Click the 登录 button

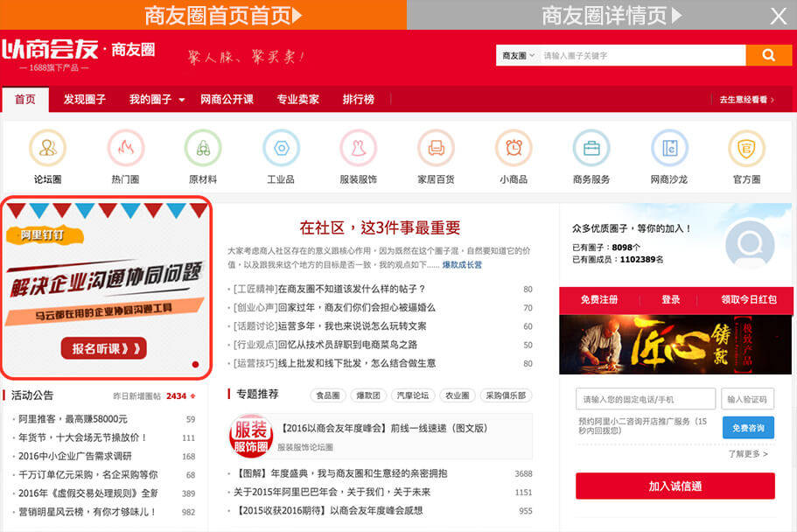pos(671,299)
